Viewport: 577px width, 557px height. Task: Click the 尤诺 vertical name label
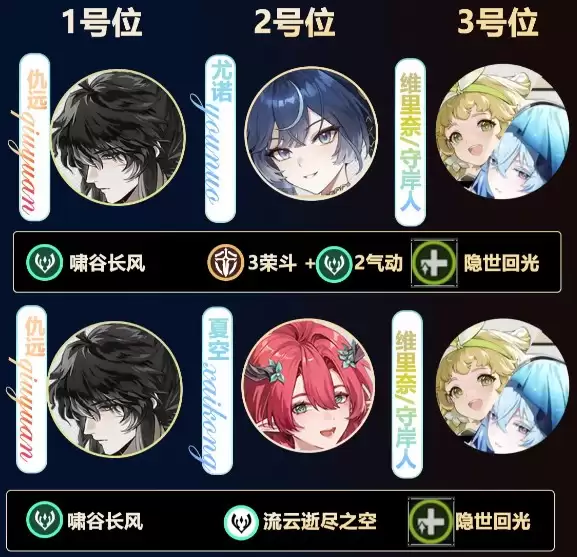tap(220, 138)
